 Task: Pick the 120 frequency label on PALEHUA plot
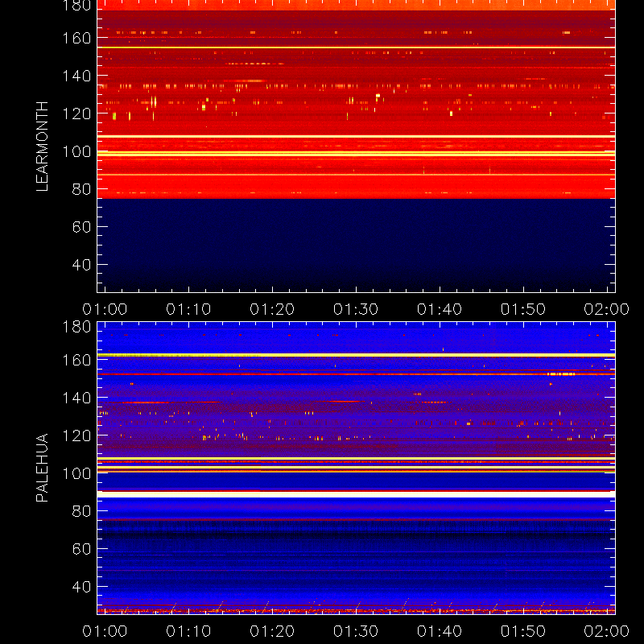click(76, 436)
